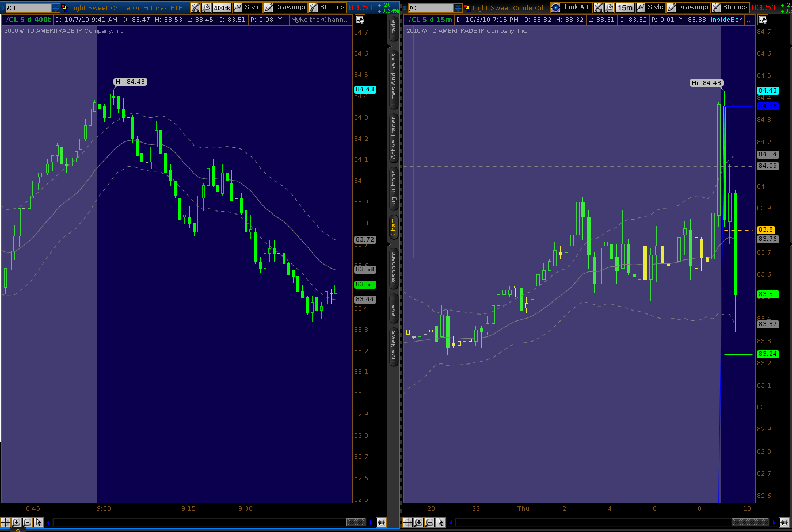The image size is (792, 532).
Task: Click the chart icon right of MyKeltnerChann label
Action: tap(360, 20)
